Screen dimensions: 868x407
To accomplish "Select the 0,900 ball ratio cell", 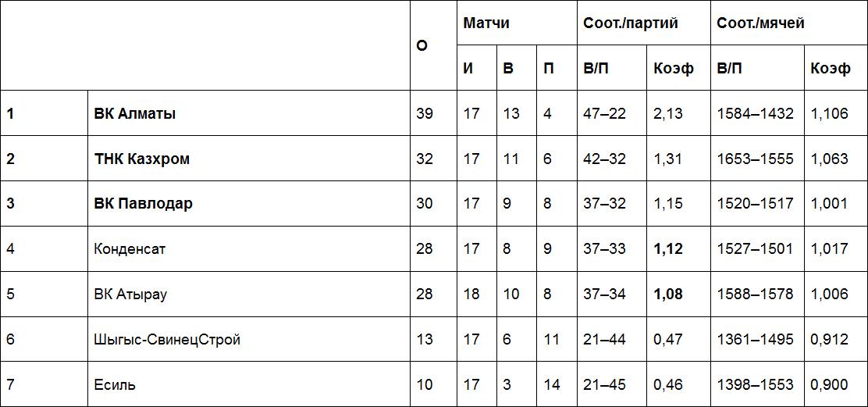I will pos(829,385).
